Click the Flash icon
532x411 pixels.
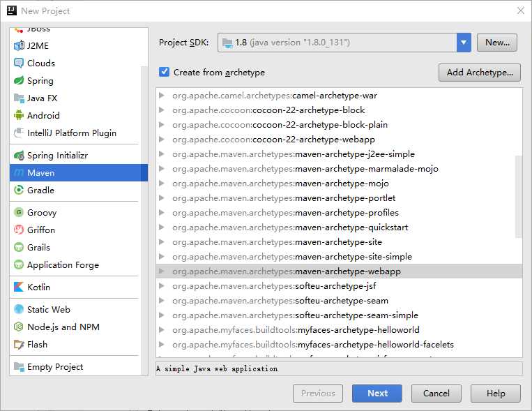pos(19,345)
